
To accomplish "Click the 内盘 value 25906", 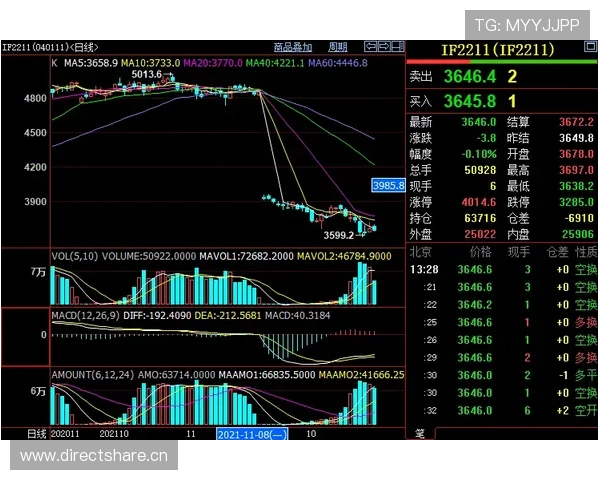I will pos(578,234).
